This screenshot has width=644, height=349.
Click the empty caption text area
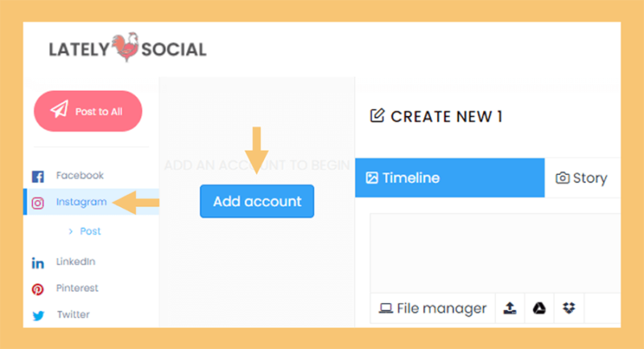(495, 253)
